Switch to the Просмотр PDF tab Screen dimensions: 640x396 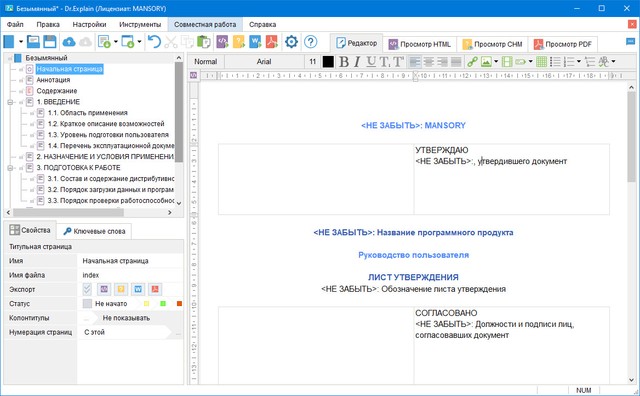tap(563, 44)
